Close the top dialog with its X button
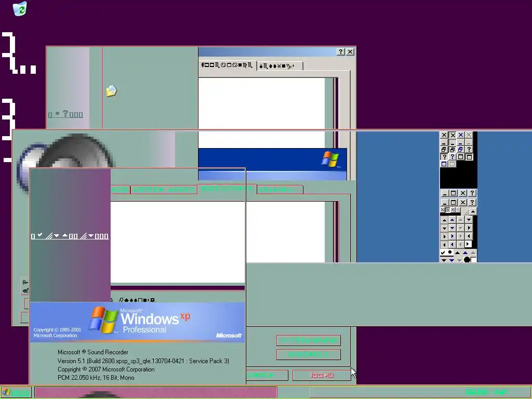532x399 pixels. 350,51
